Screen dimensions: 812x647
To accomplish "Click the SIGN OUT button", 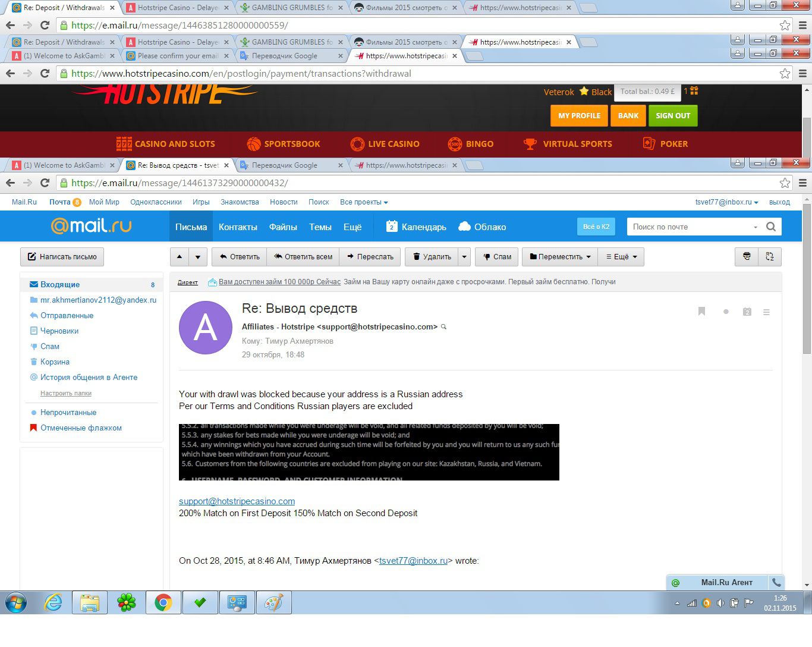I will click(x=673, y=116).
